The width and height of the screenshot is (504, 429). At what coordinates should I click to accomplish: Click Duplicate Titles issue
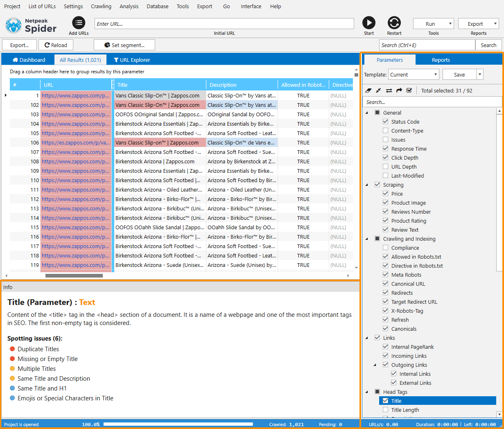click(38, 349)
